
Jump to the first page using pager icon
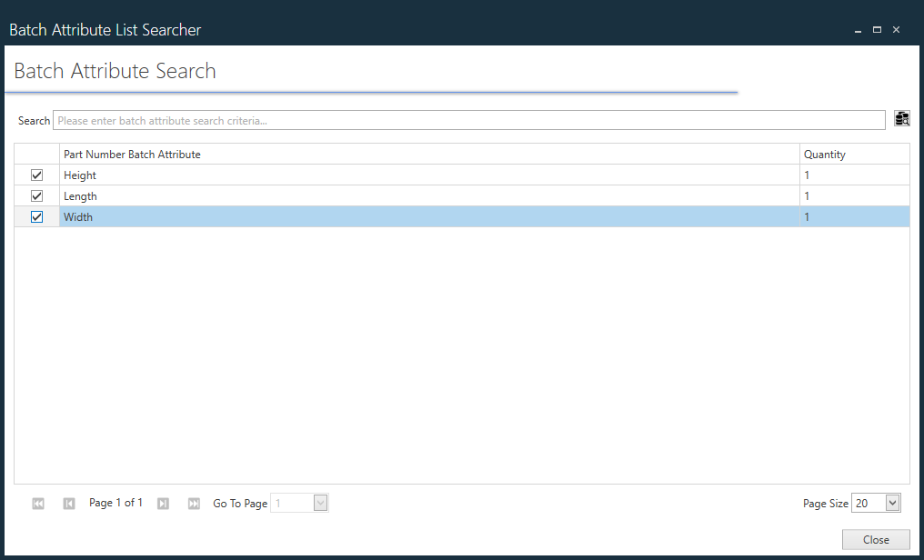pyautogui.click(x=38, y=503)
